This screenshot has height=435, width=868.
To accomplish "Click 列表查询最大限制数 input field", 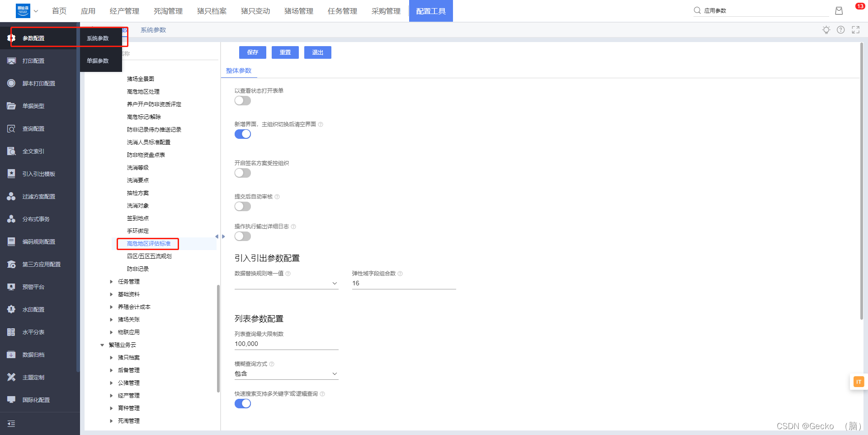I will [286, 344].
